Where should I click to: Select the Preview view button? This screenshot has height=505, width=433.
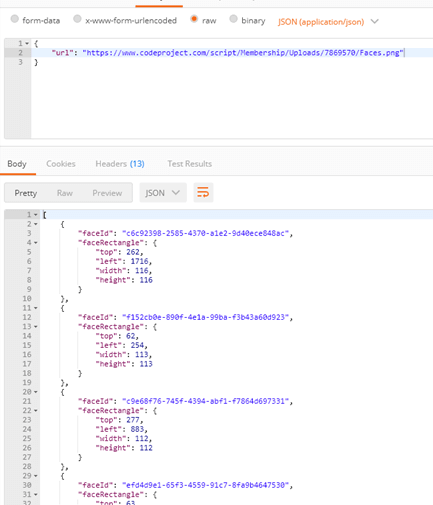tap(107, 193)
